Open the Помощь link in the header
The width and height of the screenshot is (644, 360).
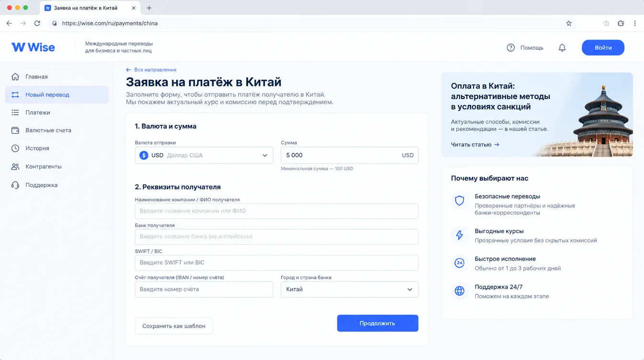point(525,48)
